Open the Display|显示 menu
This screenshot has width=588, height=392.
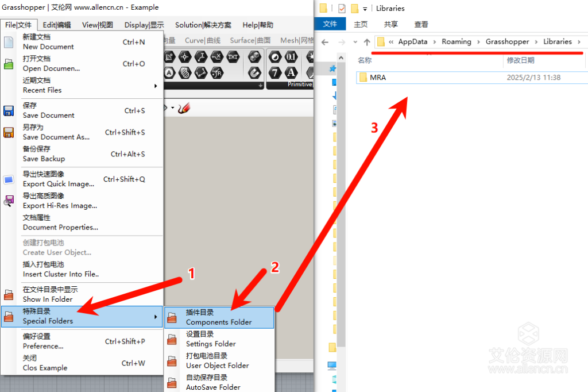click(144, 25)
